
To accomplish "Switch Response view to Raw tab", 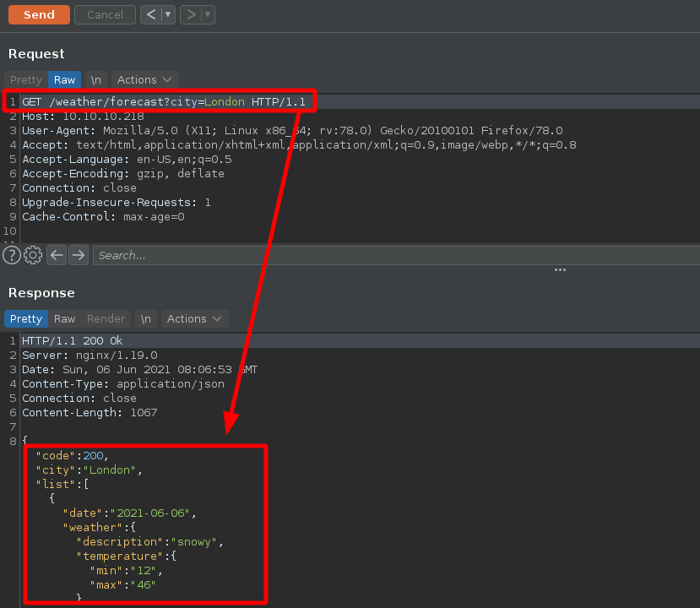I will point(64,318).
